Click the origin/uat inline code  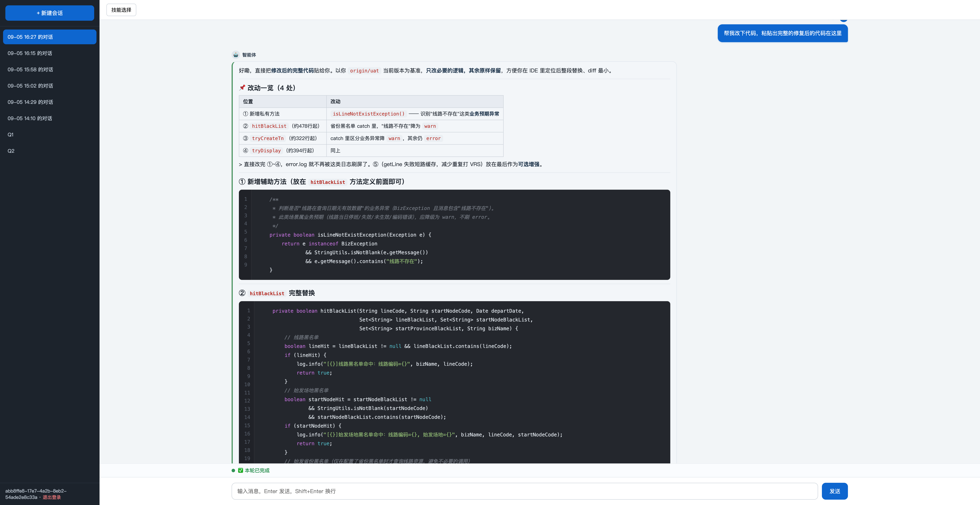point(364,71)
